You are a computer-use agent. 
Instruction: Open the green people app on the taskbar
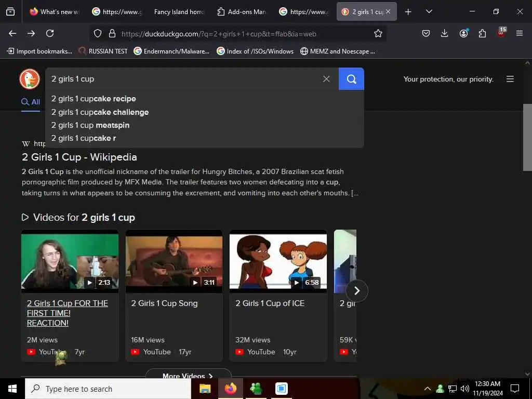pyautogui.click(x=256, y=389)
